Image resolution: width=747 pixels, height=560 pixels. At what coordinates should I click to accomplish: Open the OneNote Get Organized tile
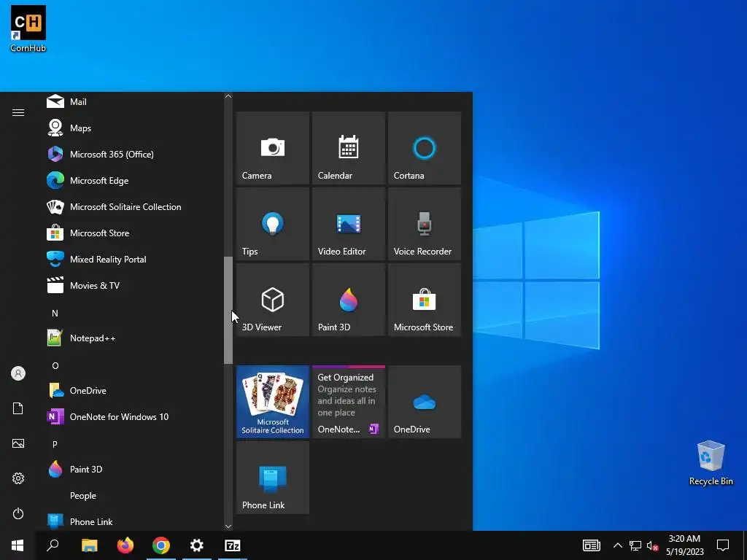[348, 402]
